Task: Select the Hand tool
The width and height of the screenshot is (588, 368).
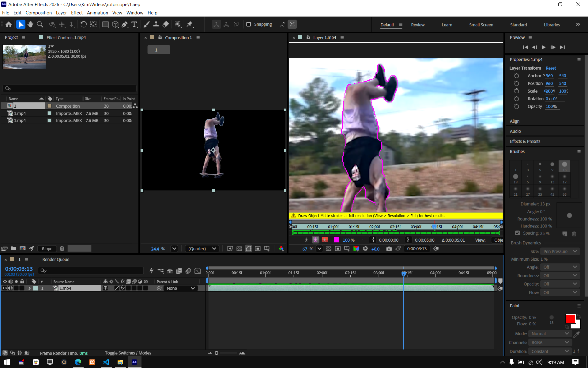Action: [x=30, y=25]
